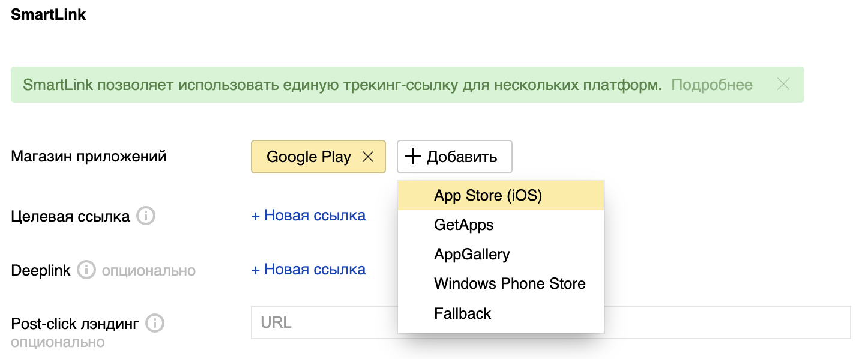Select App Store (iOS) from the list
The width and height of the screenshot is (868, 359).
(487, 196)
